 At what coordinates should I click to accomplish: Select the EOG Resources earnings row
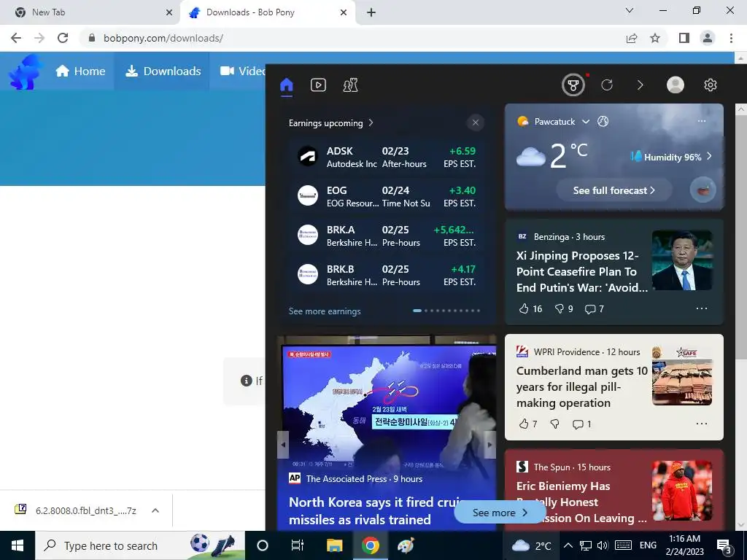[387, 196]
